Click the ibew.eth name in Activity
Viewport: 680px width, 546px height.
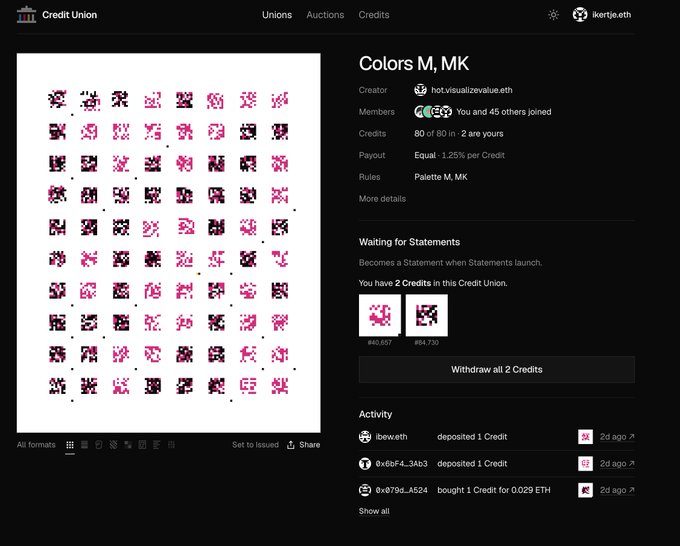[391, 437]
